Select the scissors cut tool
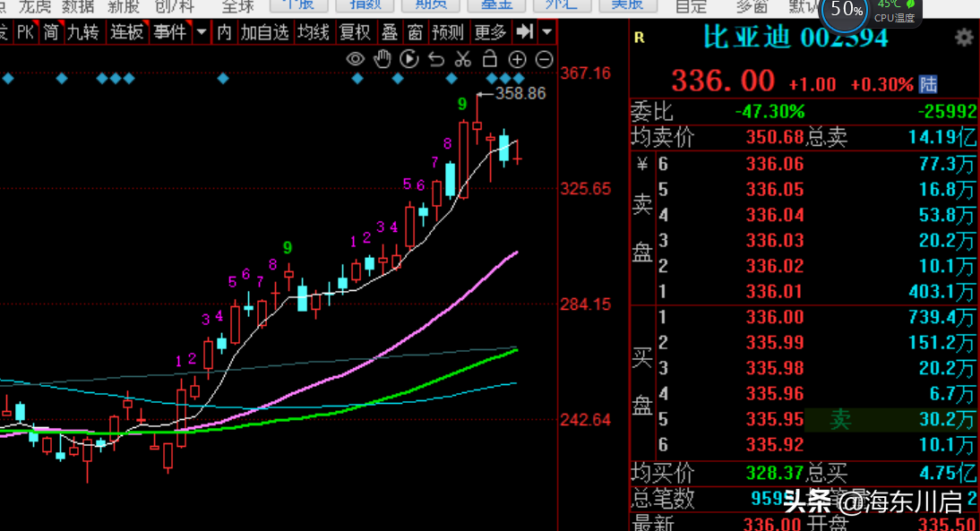Screen dimensions: 980x531 pyautogui.click(x=462, y=59)
